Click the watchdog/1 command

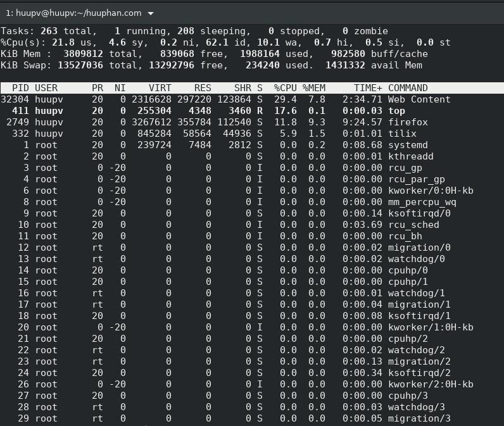[417, 293]
